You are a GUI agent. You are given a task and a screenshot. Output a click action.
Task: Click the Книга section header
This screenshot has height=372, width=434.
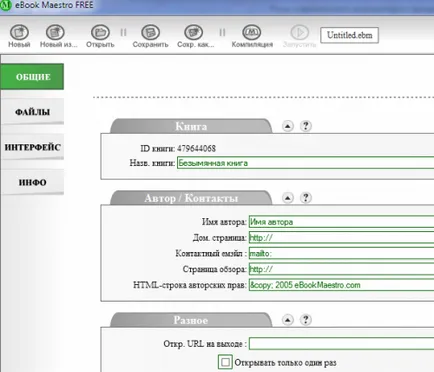[191, 126]
